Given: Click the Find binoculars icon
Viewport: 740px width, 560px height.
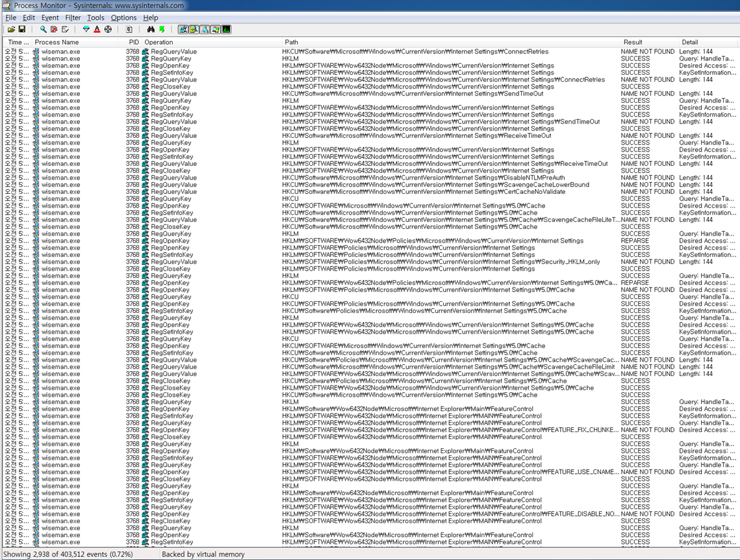Looking at the screenshot, I should pos(150,29).
